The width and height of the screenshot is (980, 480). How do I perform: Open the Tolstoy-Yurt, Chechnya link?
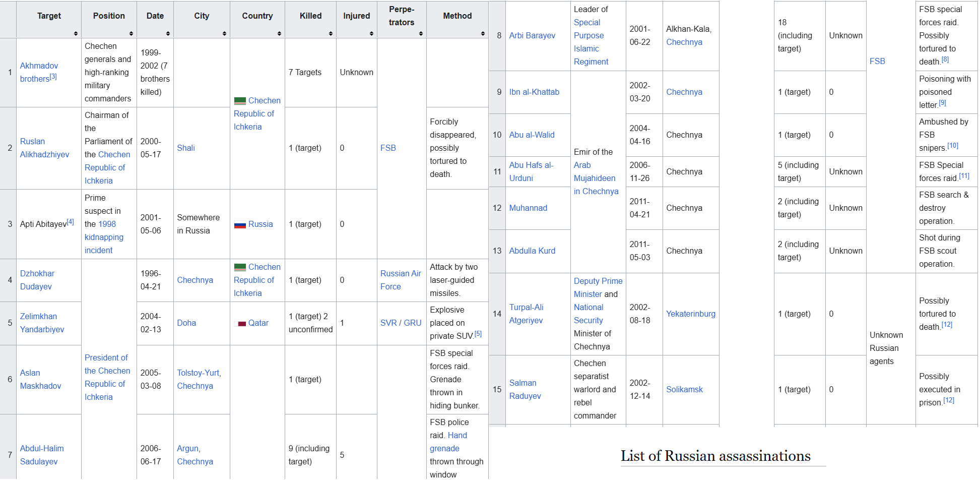(x=199, y=379)
